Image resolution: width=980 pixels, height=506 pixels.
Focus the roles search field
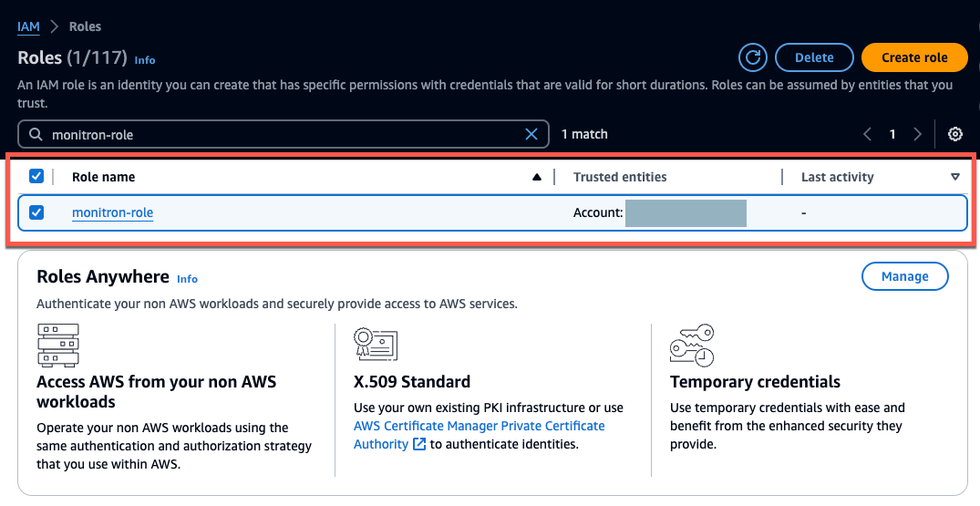tap(284, 134)
